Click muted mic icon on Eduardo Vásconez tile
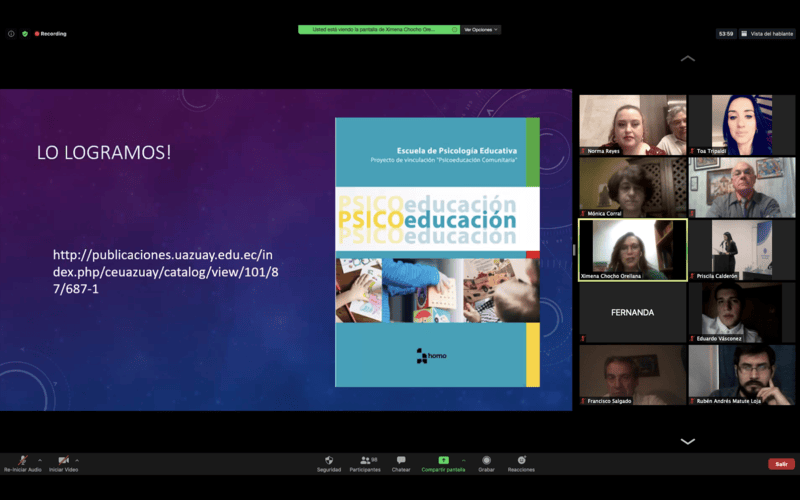Image resolution: width=800 pixels, height=500 pixels. pos(692,338)
